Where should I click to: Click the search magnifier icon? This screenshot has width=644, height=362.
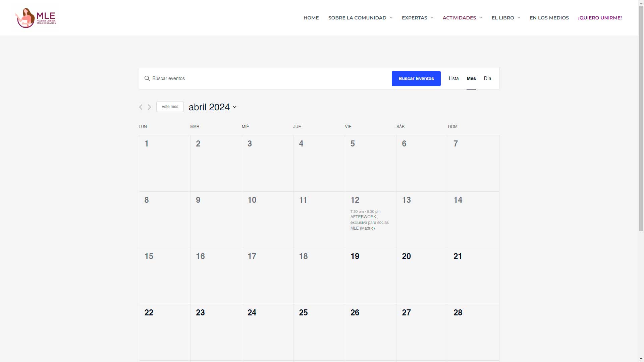point(147,78)
